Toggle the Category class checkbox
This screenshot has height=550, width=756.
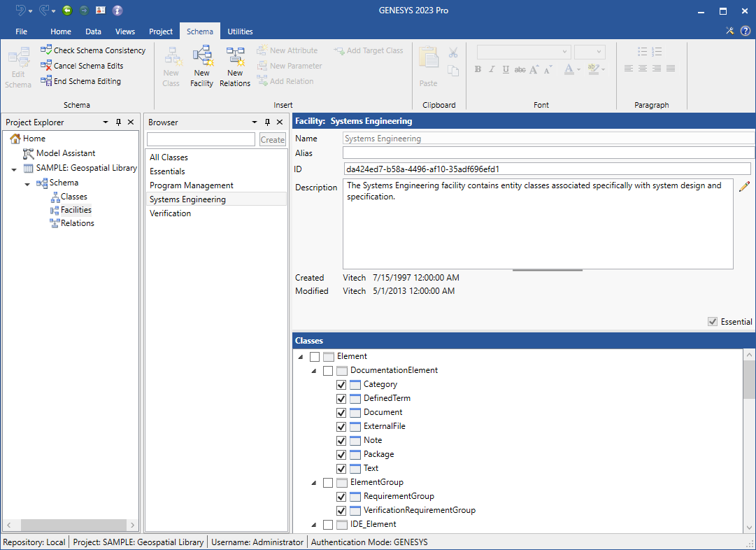pyautogui.click(x=341, y=385)
